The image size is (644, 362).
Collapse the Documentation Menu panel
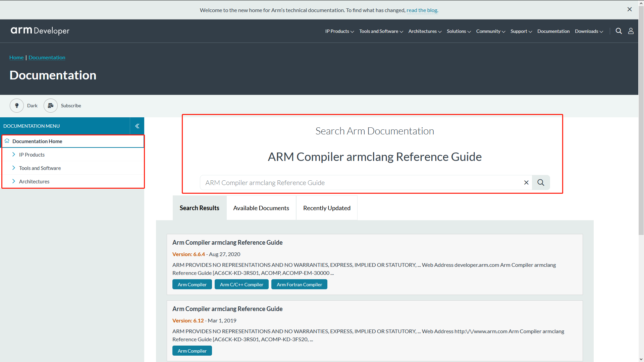[x=137, y=126]
